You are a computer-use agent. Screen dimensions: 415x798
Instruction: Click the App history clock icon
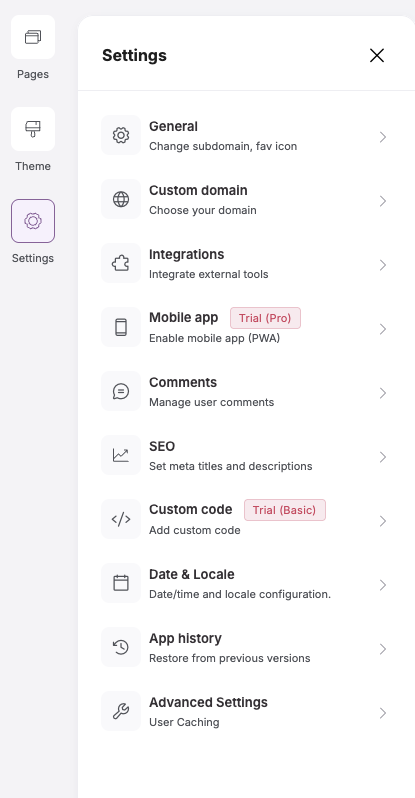click(121, 647)
